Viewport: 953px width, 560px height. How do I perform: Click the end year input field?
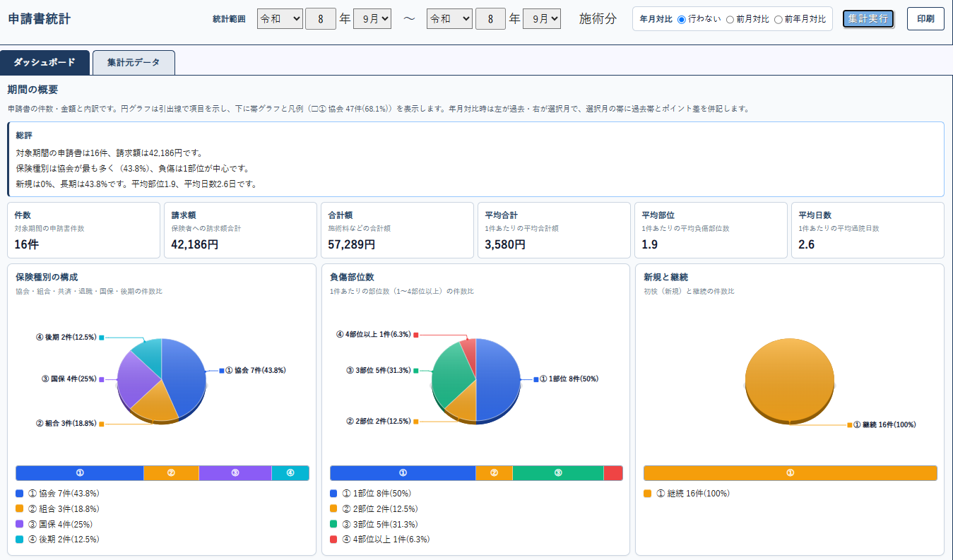pyautogui.click(x=490, y=19)
